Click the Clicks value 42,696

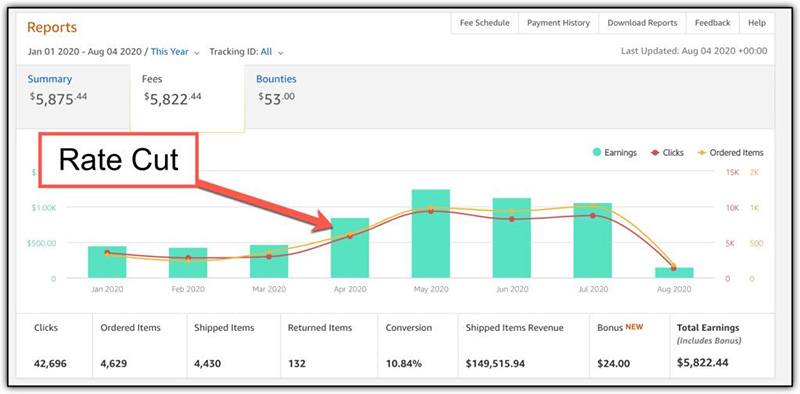click(x=50, y=364)
